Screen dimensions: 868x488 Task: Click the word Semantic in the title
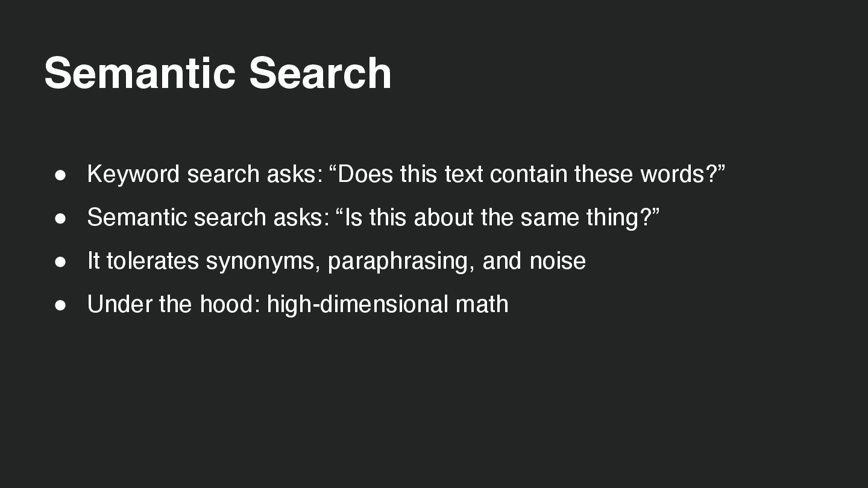[x=139, y=73]
